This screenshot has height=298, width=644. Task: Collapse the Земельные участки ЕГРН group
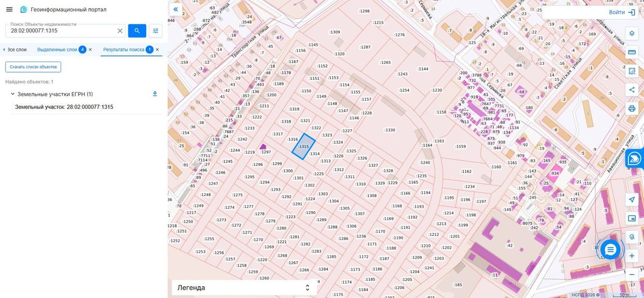click(x=12, y=94)
